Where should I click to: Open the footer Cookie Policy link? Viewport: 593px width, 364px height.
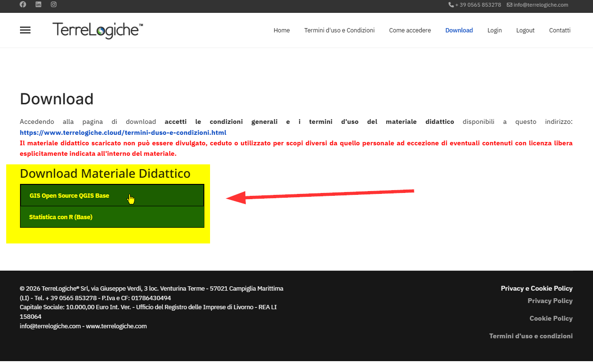tap(551, 318)
